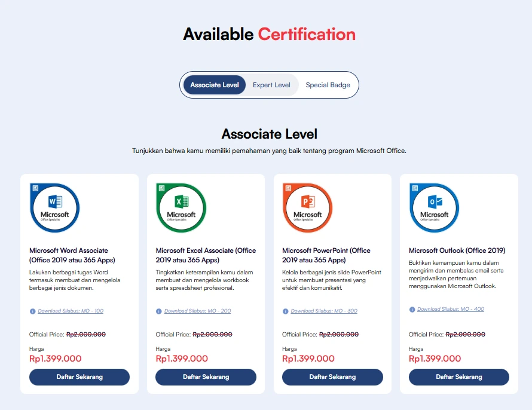Viewport: 532px width, 410px height.
Task: Click the Microsoft Excel Associate card title
Action: coord(206,255)
